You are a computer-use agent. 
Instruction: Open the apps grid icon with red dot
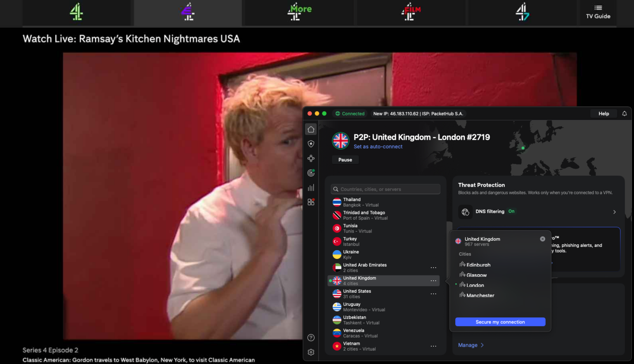311,202
